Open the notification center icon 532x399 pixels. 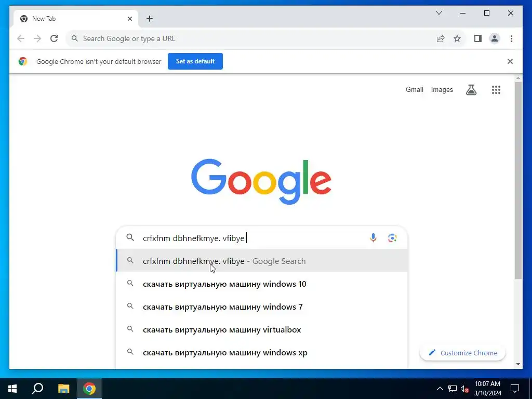click(515, 389)
